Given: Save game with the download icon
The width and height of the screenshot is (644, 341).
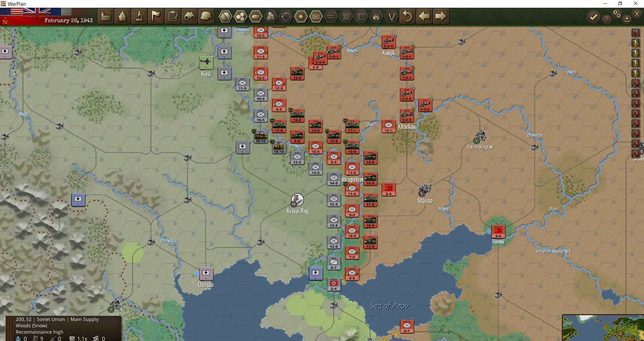Looking at the screenshot, I should point(627,19).
